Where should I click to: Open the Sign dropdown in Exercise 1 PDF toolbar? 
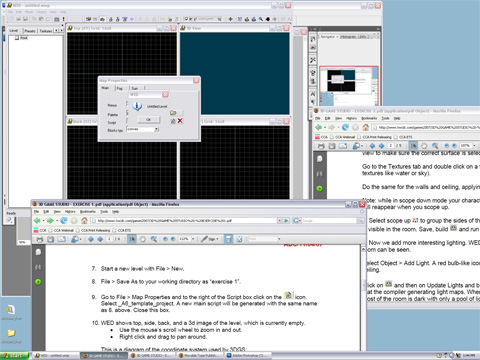(x=218, y=239)
